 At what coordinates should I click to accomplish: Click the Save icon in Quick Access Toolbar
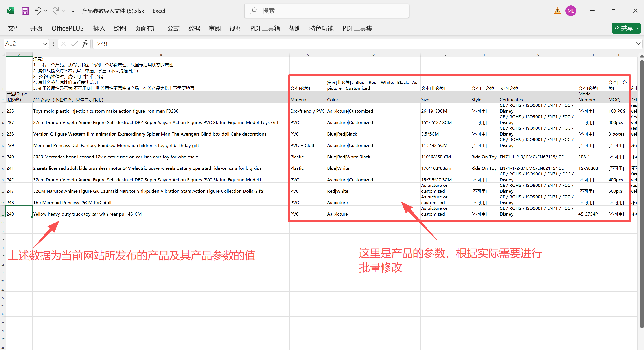[25, 11]
